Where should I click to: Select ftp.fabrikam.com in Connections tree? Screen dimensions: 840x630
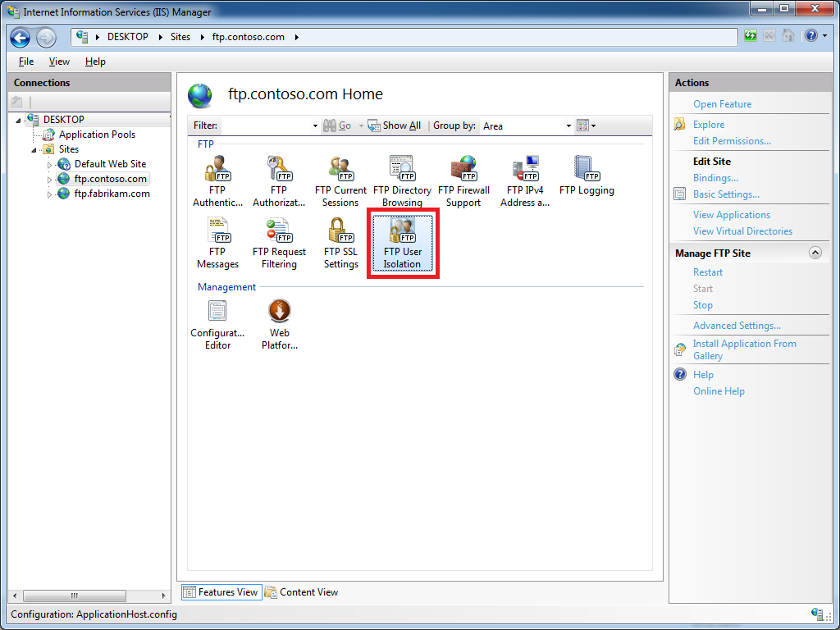click(112, 194)
